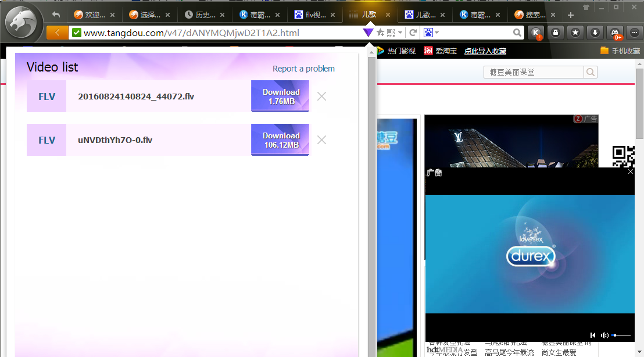Adjust the ad video volume slider
This screenshot has height=357, width=644.
point(621,335)
